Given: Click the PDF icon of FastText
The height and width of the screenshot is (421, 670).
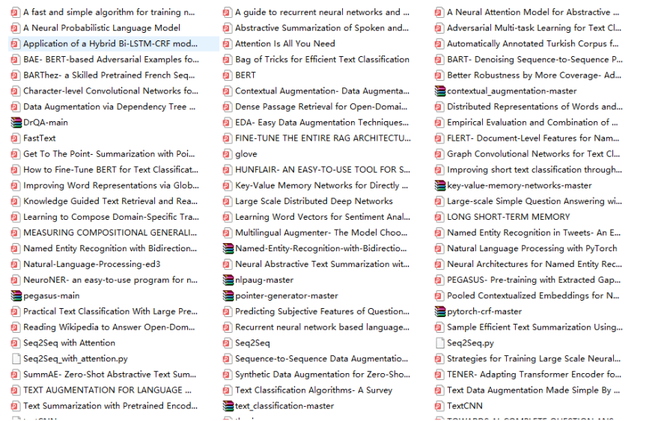Looking at the screenshot, I should coord(15,138).
